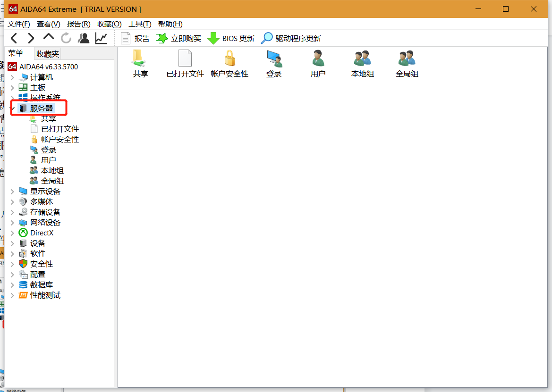Click the BIOS 更新 button
Image resolution: width=552 pixels, height=392 pixels.
click(x=231, y=38)
